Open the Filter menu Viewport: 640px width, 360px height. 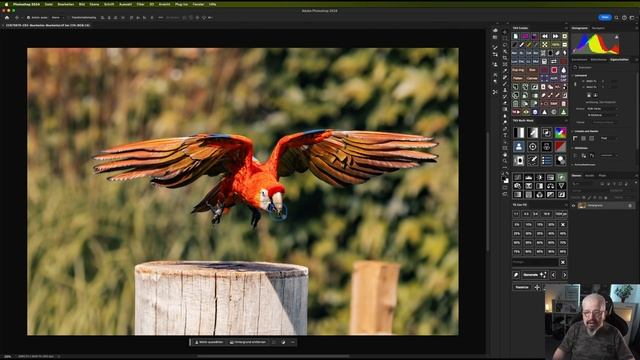coord(140,4)
